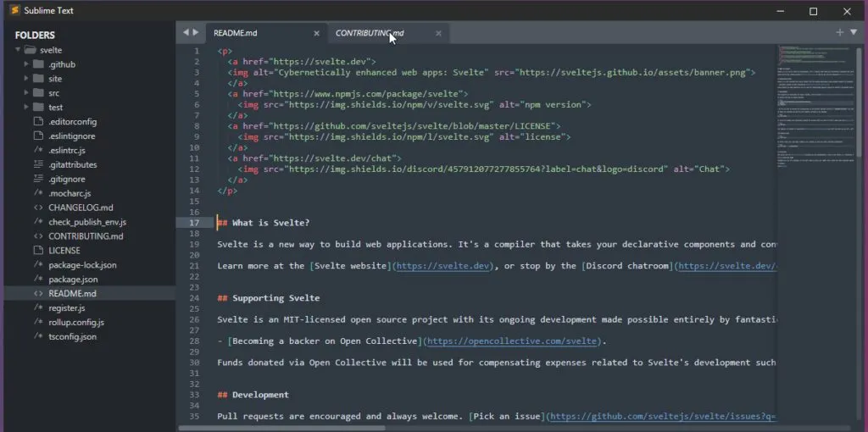
Task: Click the Sublime Text app icon
Action: tap(15, 10)
